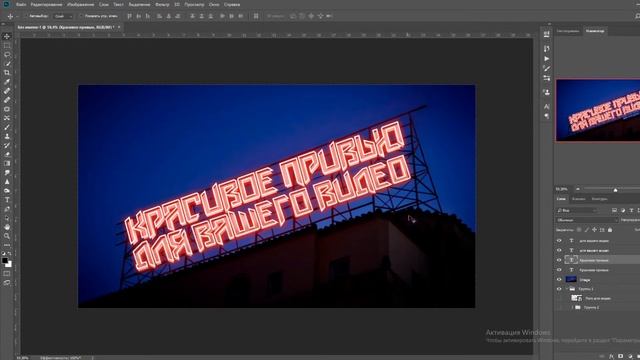Open the Фильтр menu
This screenshot has height=360, width=640.
pyautogui.click(x=162, y=4)
